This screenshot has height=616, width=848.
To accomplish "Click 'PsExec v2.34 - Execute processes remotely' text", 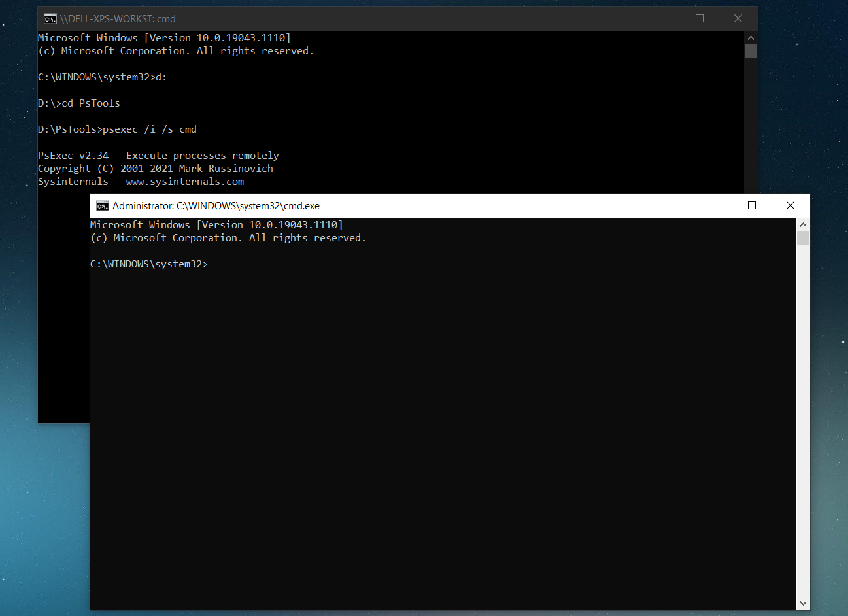I will pos(158,156).
